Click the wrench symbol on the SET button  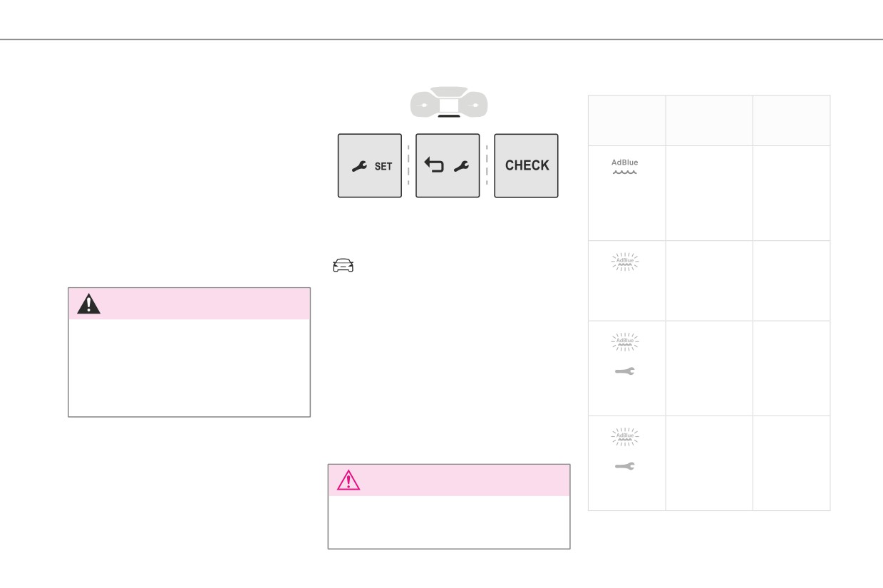click(x=360, y=166)
